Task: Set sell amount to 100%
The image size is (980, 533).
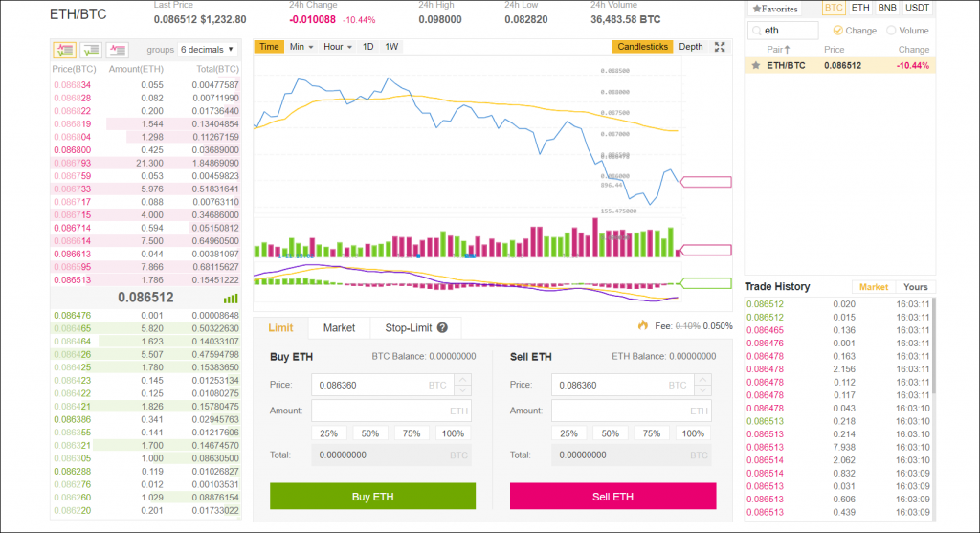Action: point(693,433)
